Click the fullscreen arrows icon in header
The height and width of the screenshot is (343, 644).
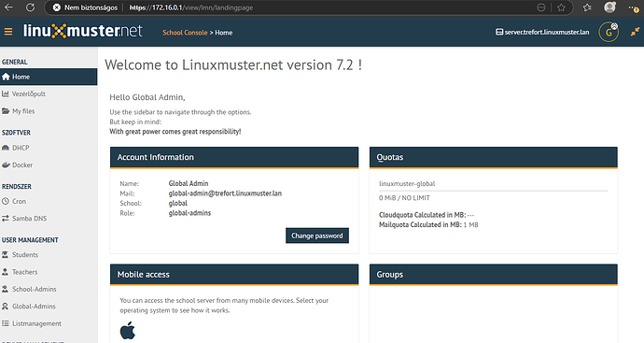point(635,32)
